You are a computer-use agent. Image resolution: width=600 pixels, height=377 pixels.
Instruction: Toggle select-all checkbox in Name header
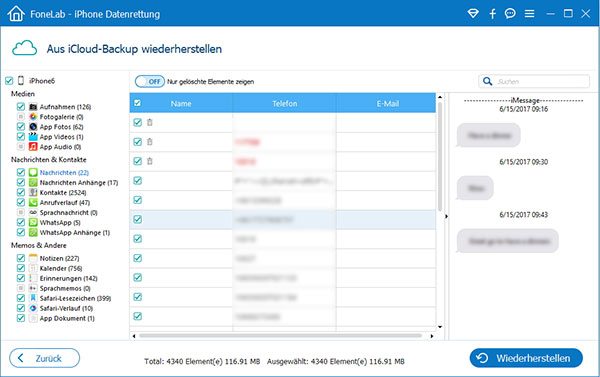pyautogui.click(x=137, y=103)
